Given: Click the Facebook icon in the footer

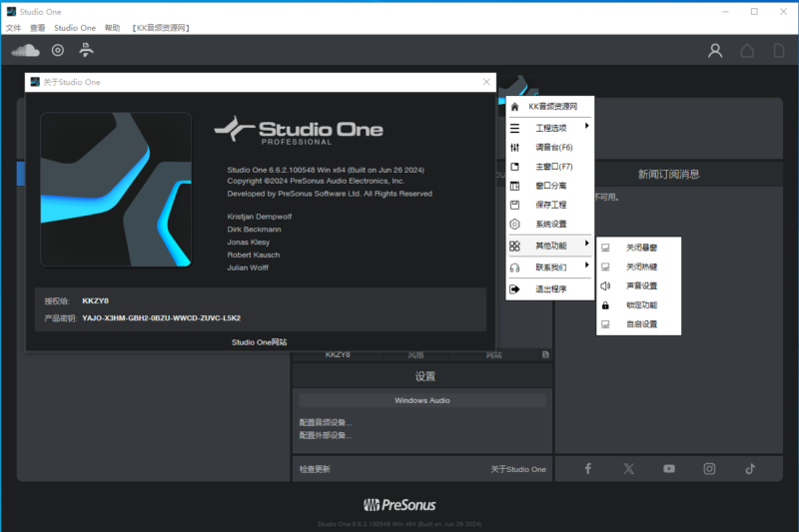Looking at the screenshot, I should (587, 469).
